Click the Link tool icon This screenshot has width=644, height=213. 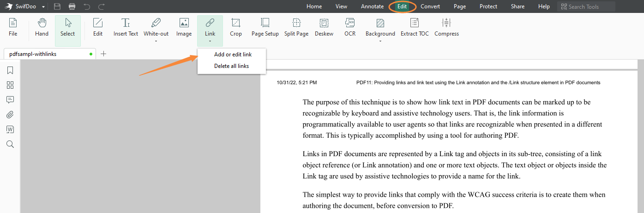coord(210,23)
